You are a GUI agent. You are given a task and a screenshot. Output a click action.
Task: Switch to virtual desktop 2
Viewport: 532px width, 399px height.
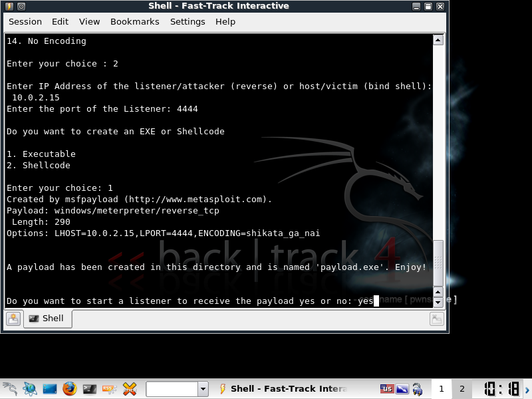pyautogui.click(x=462, y=389)
